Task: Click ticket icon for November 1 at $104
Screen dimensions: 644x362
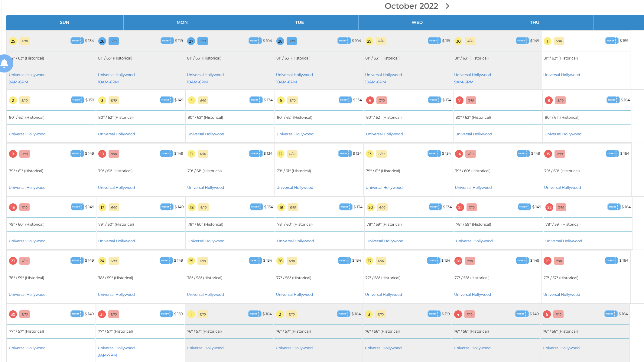Action: pyautogui.click(x=255, y=314)
